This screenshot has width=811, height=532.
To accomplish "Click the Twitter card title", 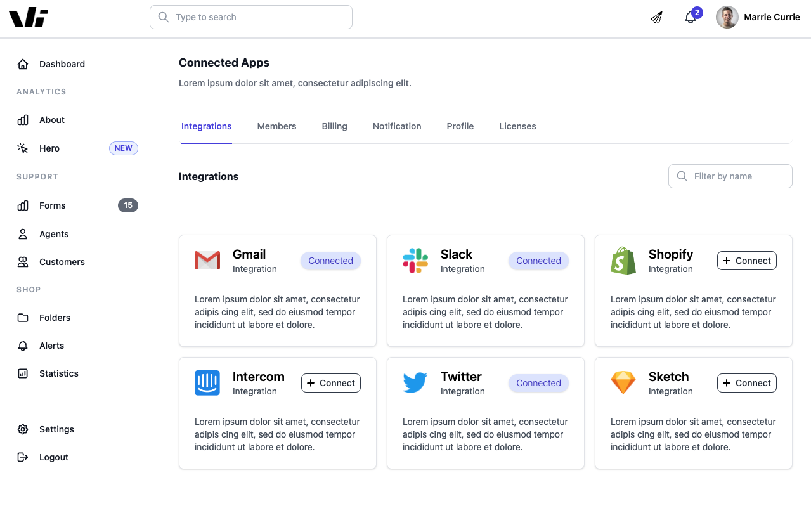I will (x=461, y=377).
